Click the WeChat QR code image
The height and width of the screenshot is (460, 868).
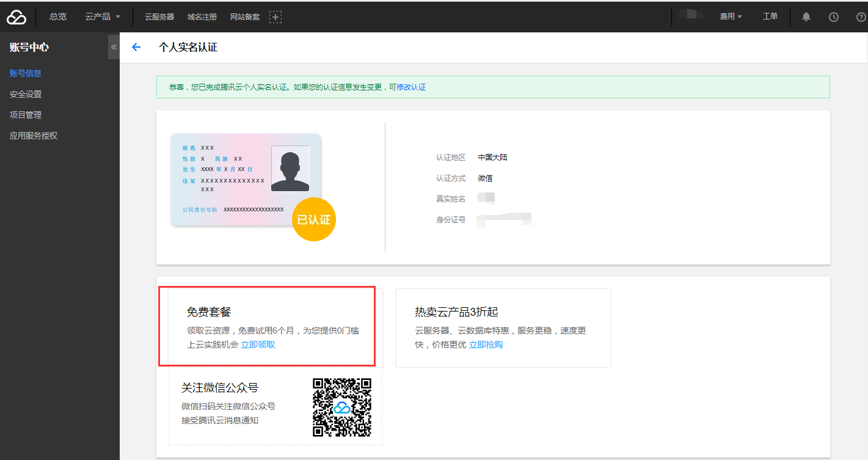(x=342, y=407)
